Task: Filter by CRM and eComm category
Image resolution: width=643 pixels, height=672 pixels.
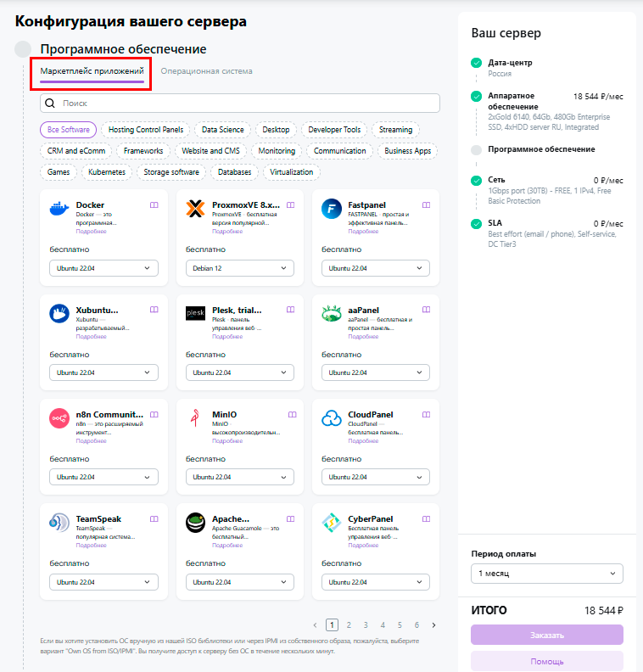Action: (x=76, y=151)
